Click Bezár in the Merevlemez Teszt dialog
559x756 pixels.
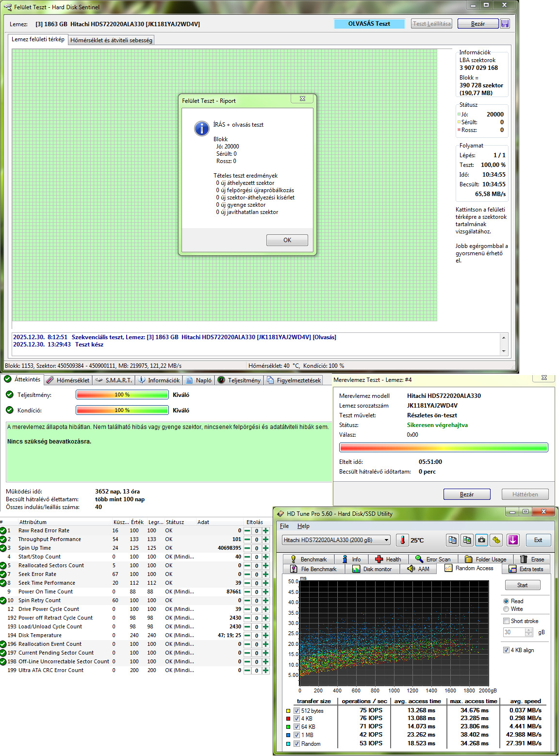click(467, 494)
